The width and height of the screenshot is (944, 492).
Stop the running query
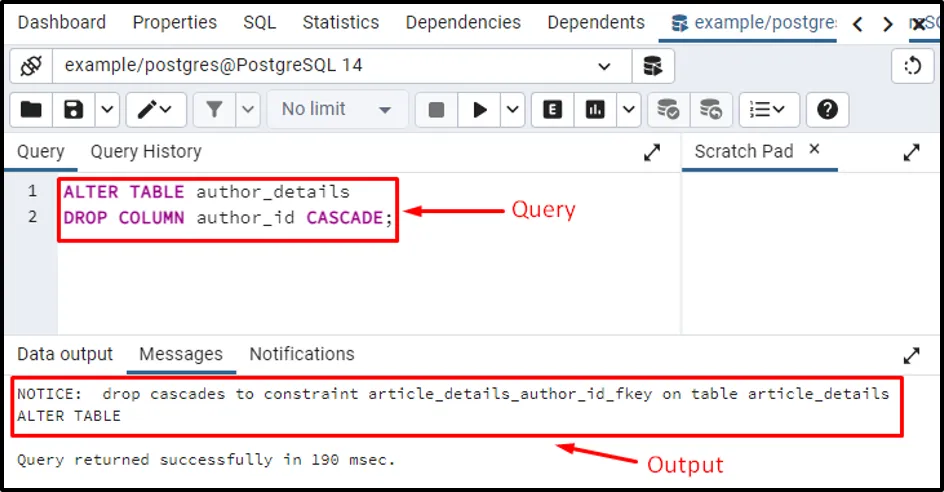point(436,109)
